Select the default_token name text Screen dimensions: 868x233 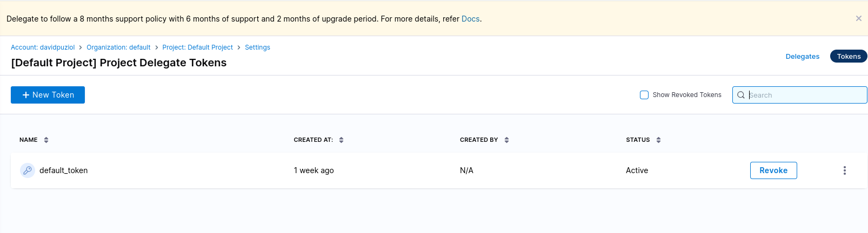63,170
